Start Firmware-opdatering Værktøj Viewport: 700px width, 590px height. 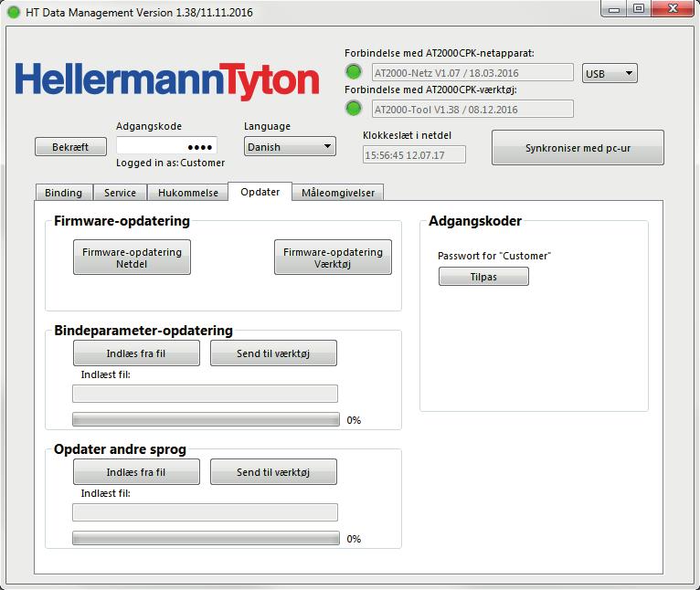point(333,258)
